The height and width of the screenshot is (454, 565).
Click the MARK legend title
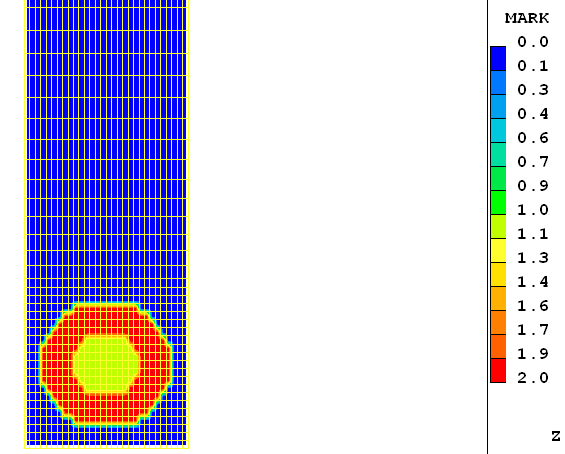(527, 18)
